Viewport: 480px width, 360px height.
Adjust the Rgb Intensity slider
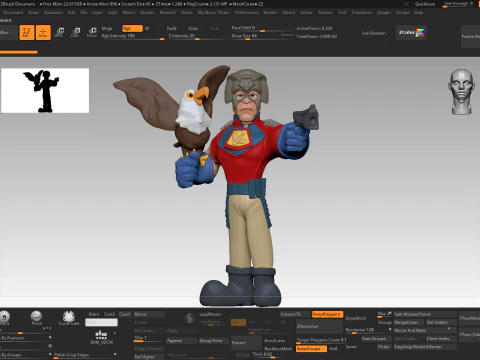[x=133, y=36]
